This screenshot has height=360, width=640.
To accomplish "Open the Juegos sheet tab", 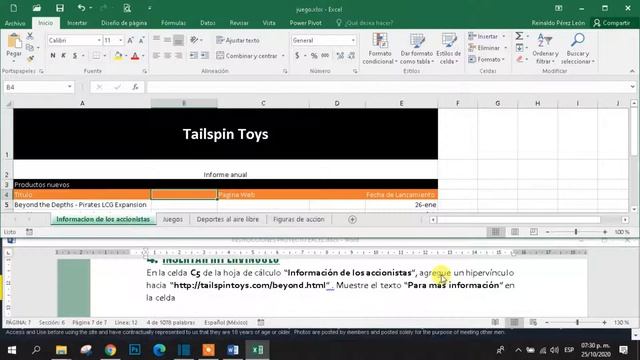I will click(x=173, y=219).
